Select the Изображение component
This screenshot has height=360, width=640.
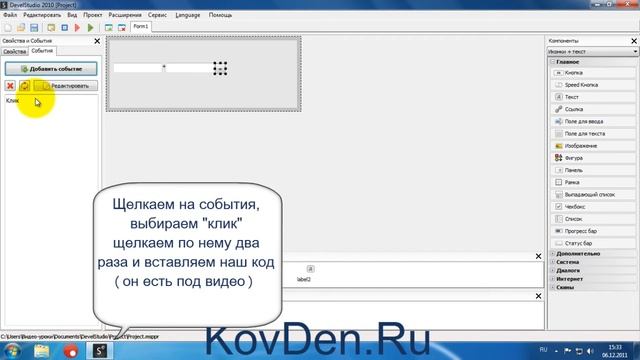pyautogui.click(x=593, y=146)
